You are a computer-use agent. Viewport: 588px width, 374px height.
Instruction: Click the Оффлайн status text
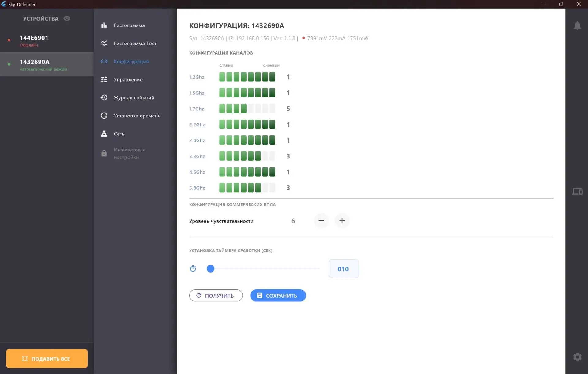[x=29, y=45]
